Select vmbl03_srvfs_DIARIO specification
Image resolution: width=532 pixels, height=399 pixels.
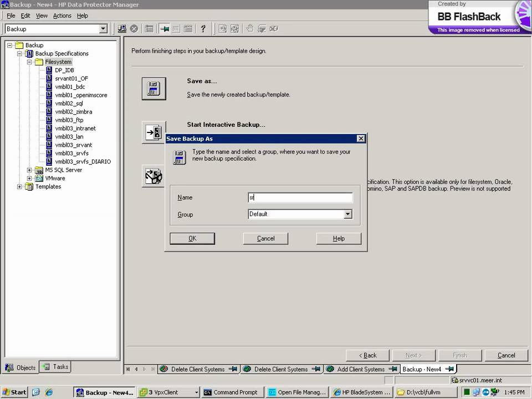point(83,161)
